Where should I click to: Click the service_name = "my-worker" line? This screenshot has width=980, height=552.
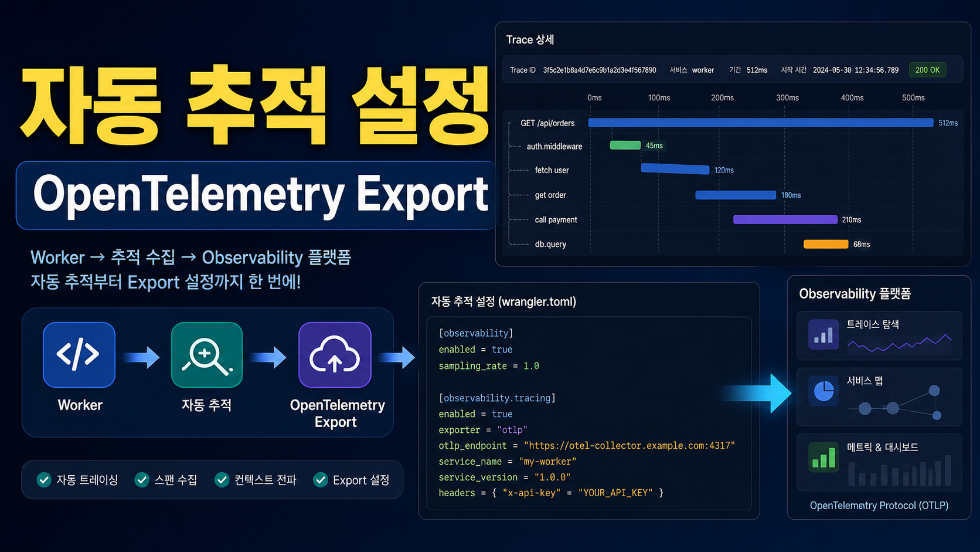508,462
